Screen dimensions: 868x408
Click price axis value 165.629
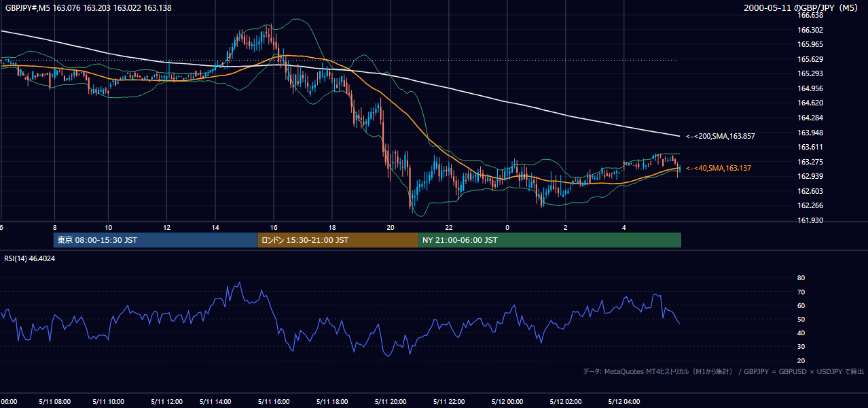click(x=810, y=59)
